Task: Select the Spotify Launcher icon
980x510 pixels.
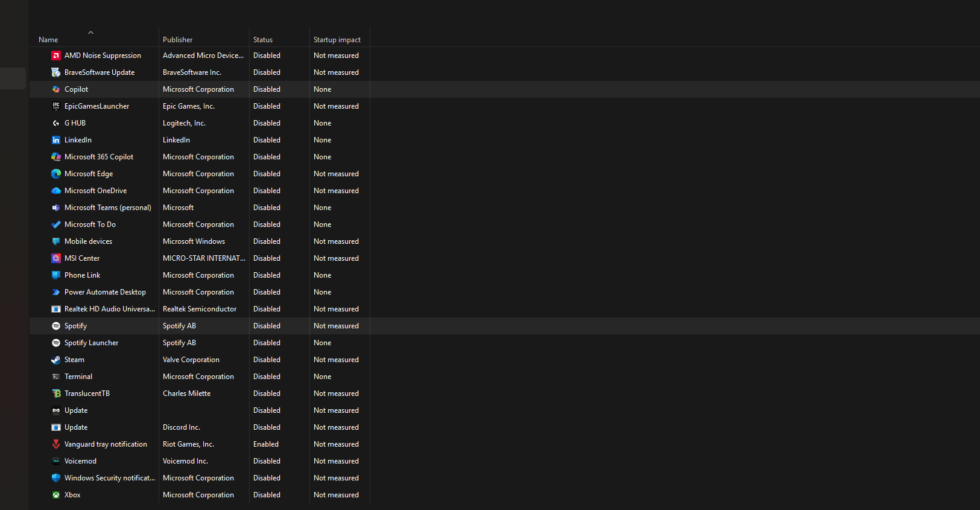Action: coord(56,343)
